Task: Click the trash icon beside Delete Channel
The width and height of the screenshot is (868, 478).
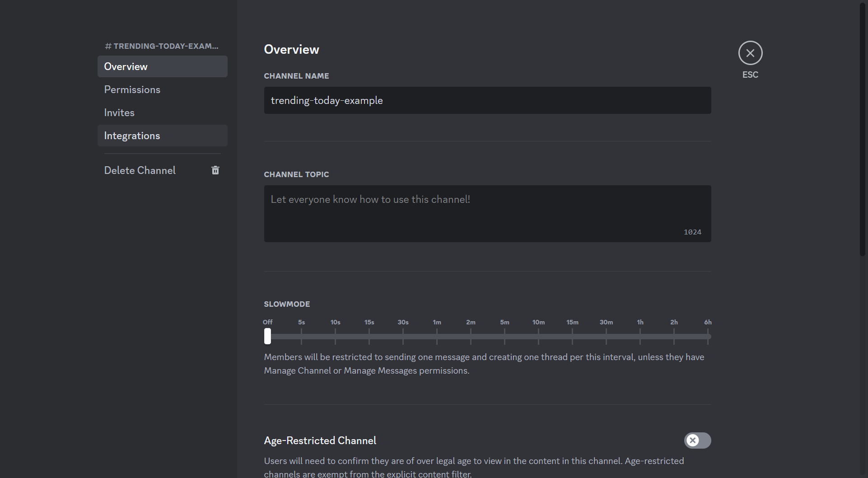Action: [x=215, y=170]
